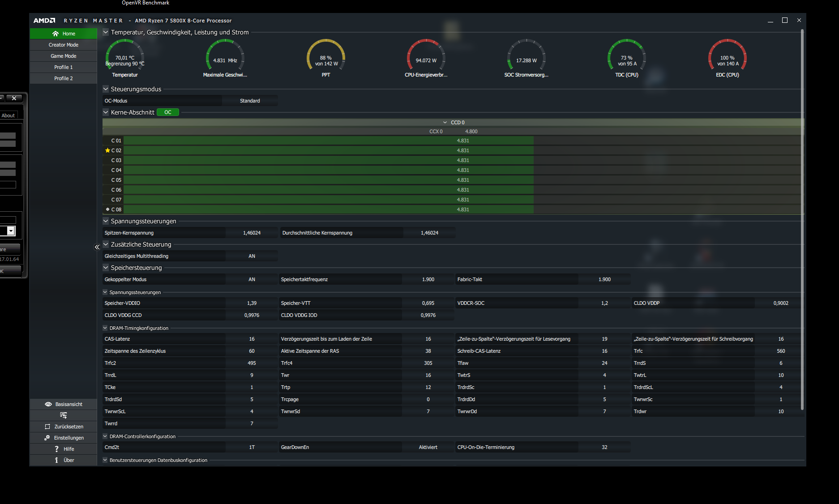The width and height of the screenshot is (839, 504).
Task: Click the Gekoppelter Modus value AN
Action: click(252, 279)
